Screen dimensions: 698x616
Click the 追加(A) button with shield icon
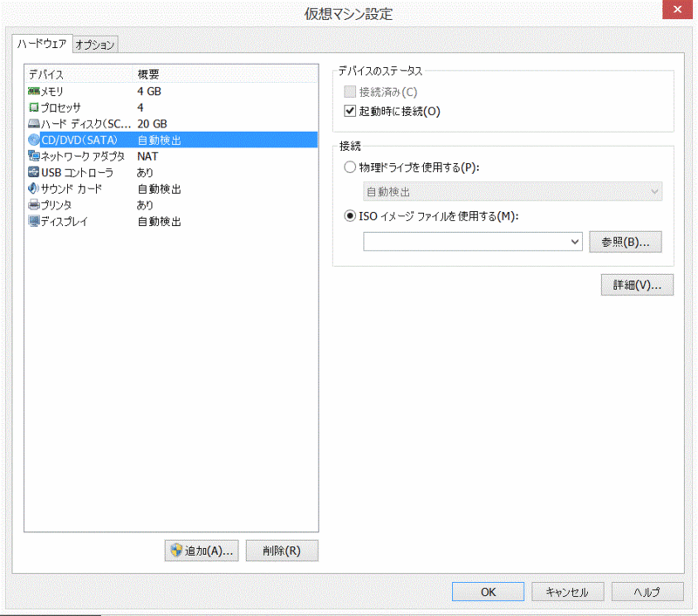(201, 550)
